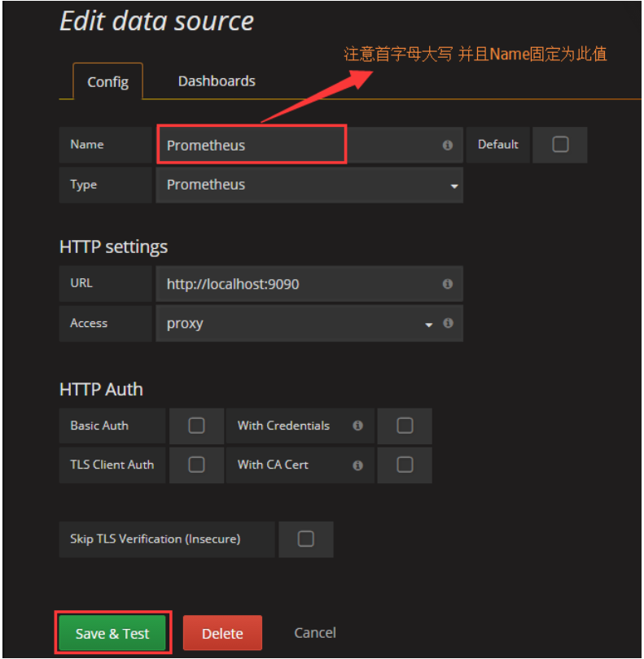Viewport: 644px width, 659px height.
Task: Switch to the Config tab
Action: (x=107, y=81)
